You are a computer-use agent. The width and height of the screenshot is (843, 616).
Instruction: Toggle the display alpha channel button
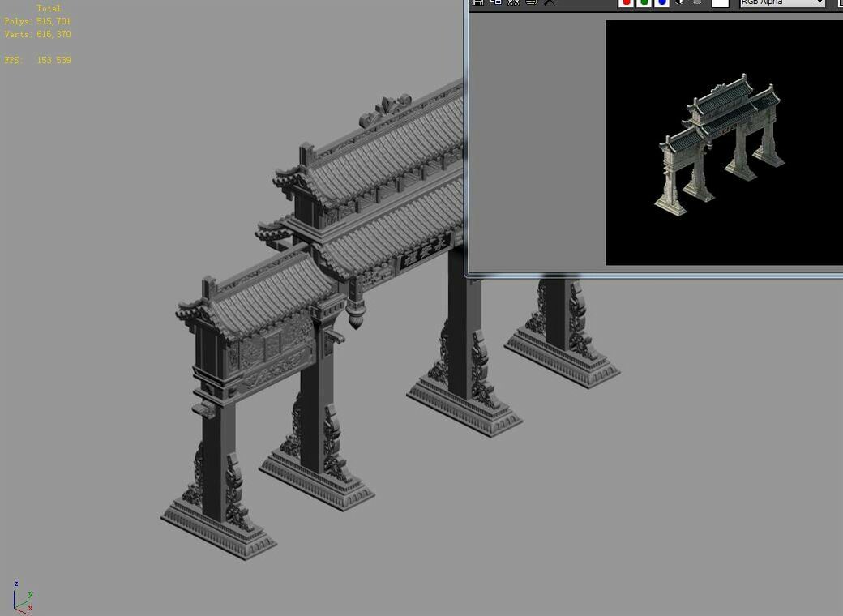tap(679, 2)
